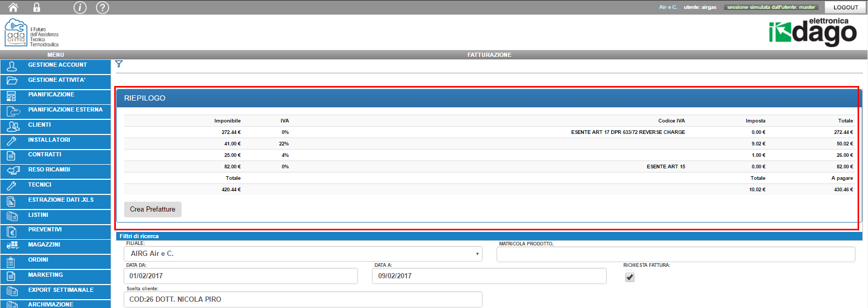Click the '26.00 €' total cell

(x=845, y=155)
